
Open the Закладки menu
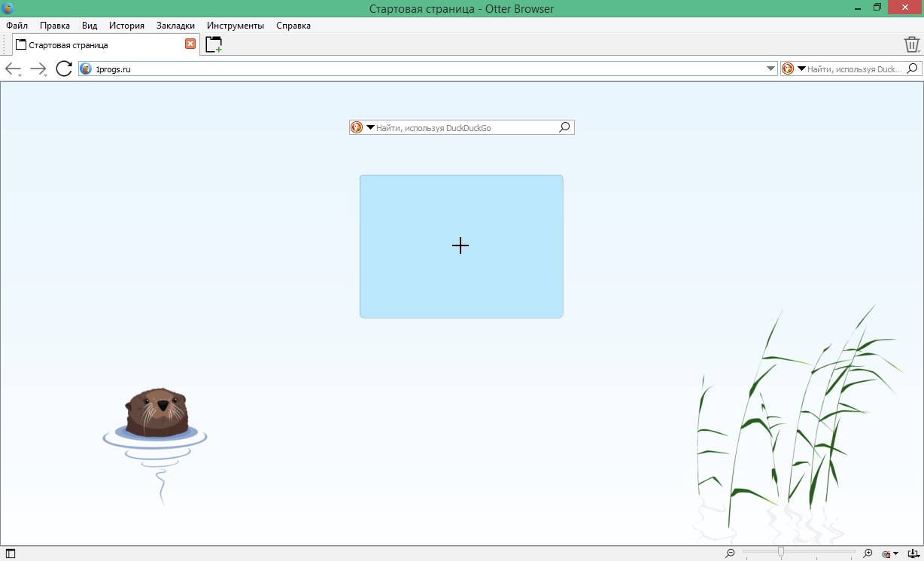coord(175,26)
